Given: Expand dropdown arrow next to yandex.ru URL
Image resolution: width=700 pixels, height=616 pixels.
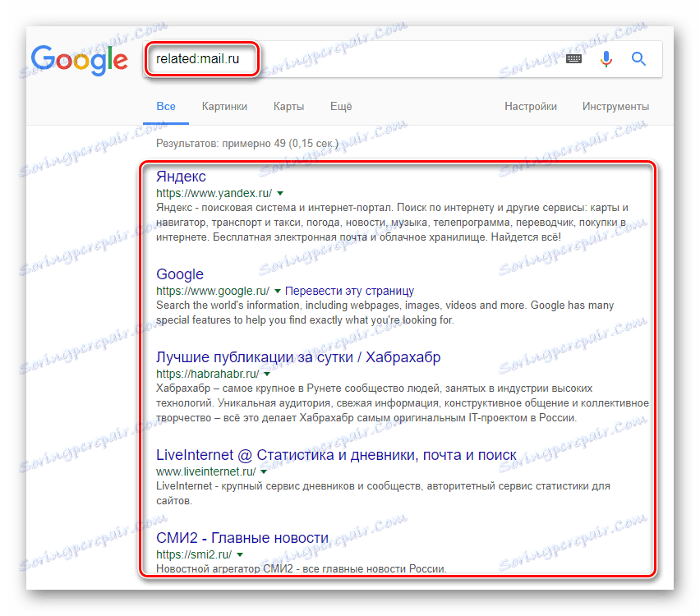Looking at the screenshot, I should [x=280, y=193].
